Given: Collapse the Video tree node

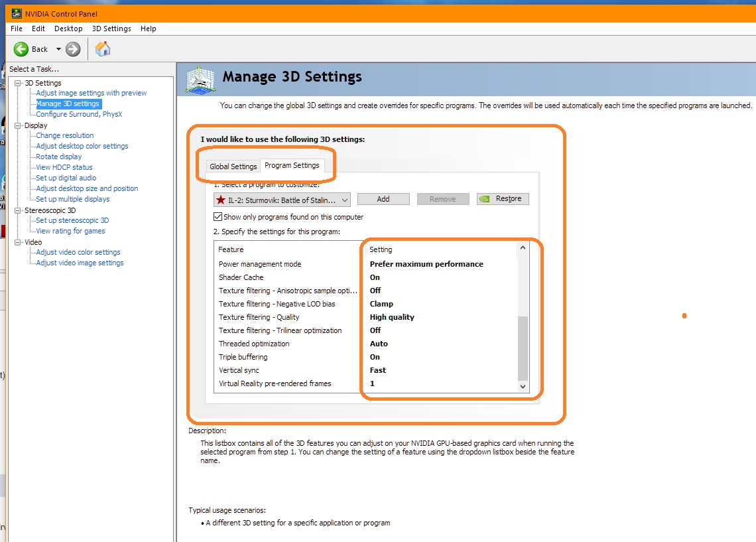Looking at the screenshot, I should coord(18,242).
